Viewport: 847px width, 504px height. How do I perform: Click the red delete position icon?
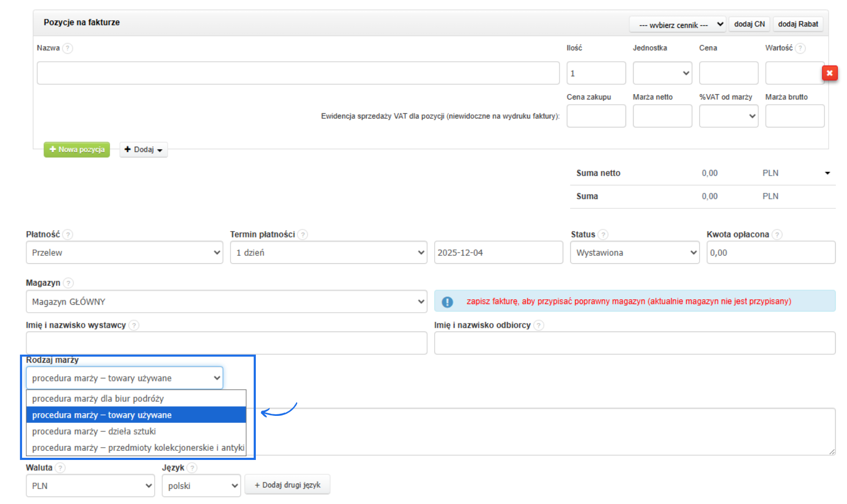click(829, 73)
